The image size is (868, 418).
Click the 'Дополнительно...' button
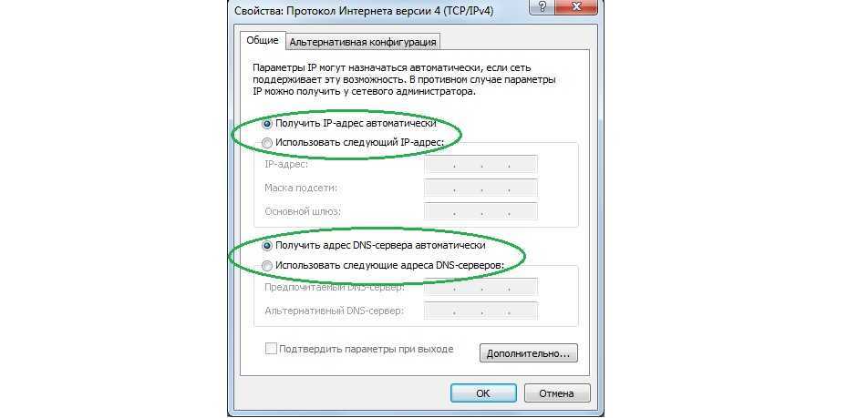click(528, 353)
